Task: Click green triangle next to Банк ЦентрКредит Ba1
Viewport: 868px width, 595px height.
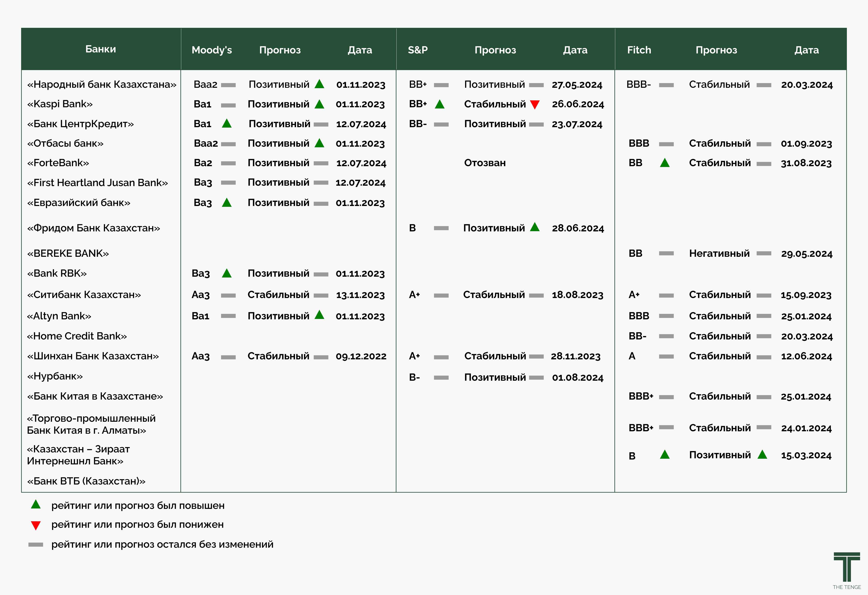Action: pyautogui.click(x=227, y=124)
